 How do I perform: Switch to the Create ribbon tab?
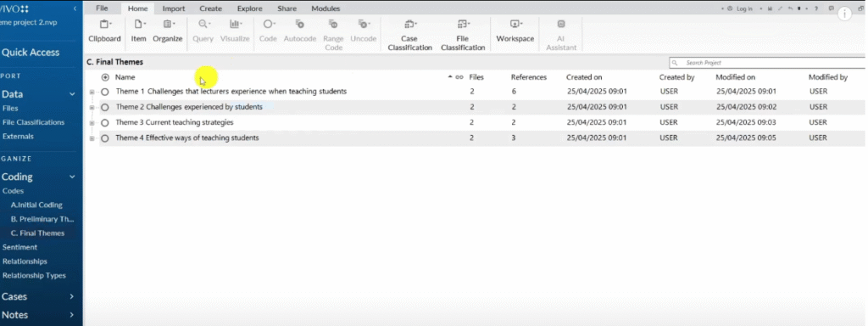pyautogui.click(x=211, y=8)
